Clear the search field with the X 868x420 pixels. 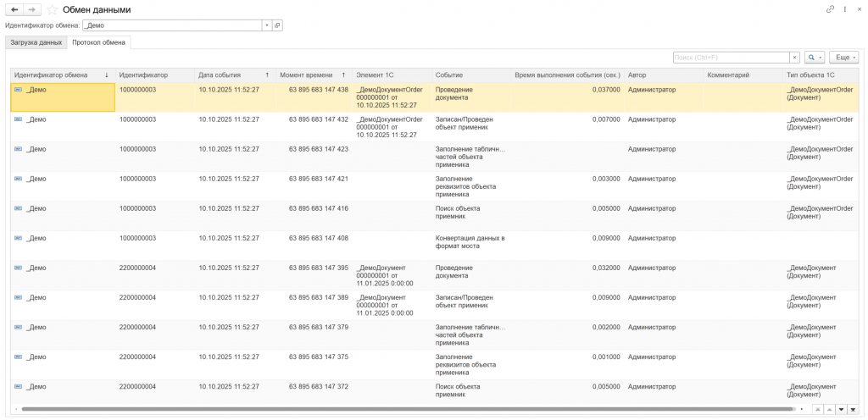coord(795,58)
